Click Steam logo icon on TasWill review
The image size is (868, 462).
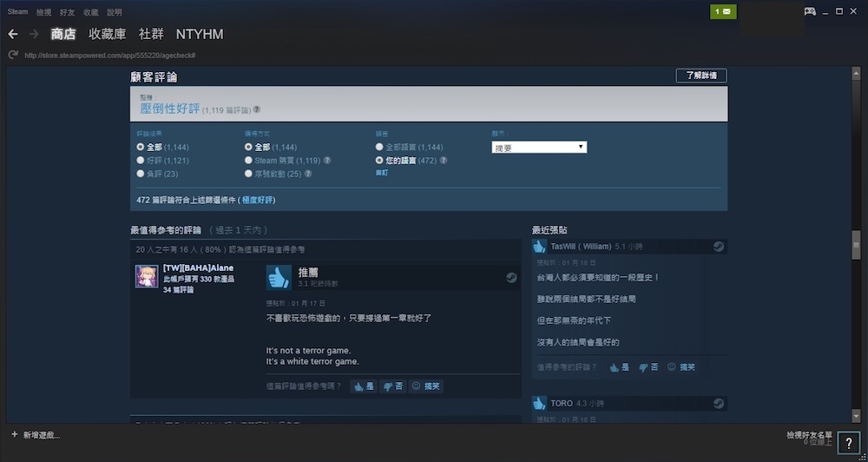719,247
